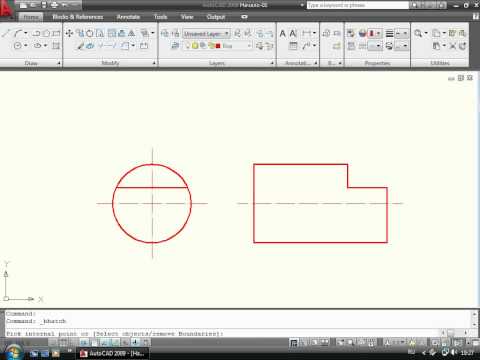
Task: Click the search button beside keyword field
Action: [414, 5]
